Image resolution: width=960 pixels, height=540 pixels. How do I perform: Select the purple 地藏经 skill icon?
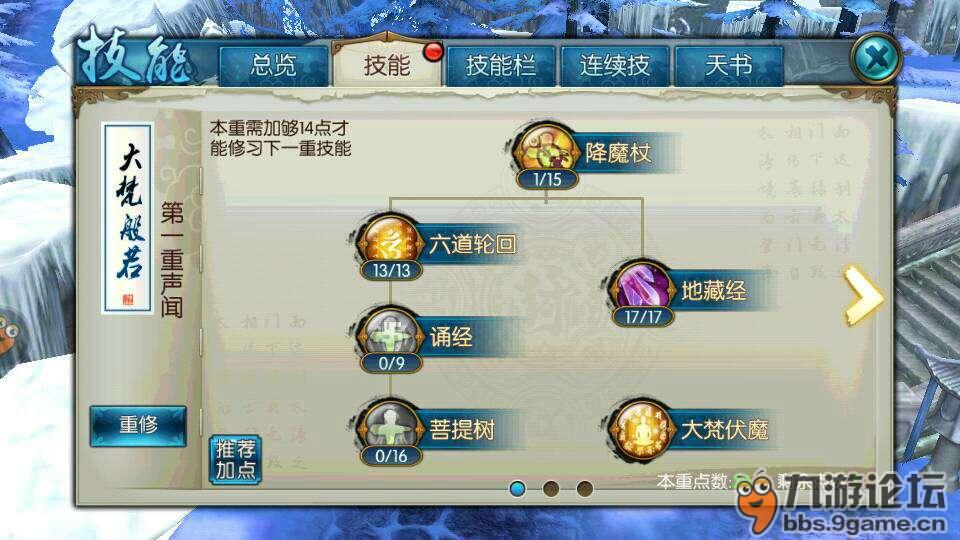click(x=641, y=289)
